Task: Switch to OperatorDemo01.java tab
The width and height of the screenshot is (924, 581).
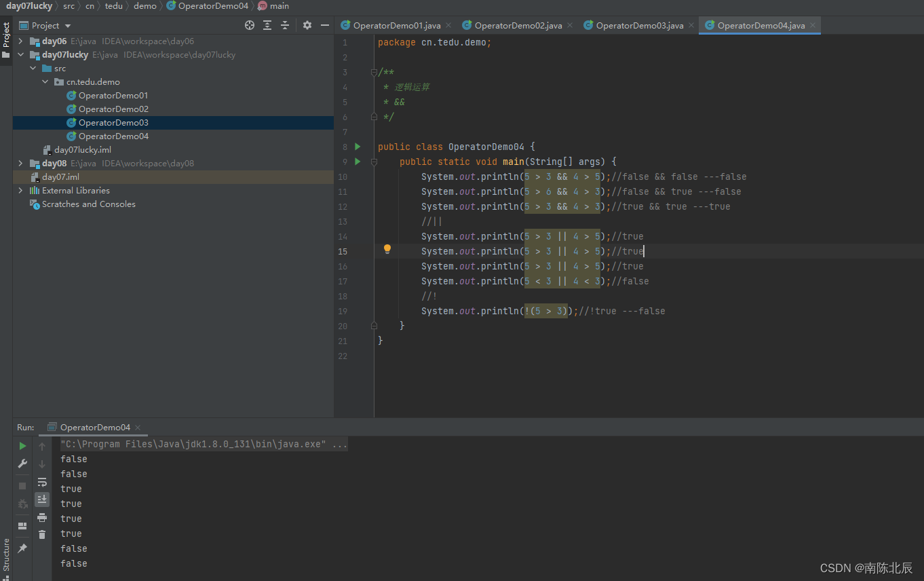Action: (397, 25)
